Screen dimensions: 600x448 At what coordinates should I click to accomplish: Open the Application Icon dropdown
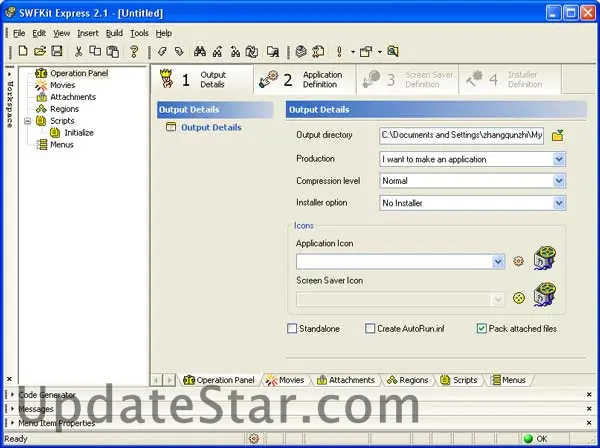click(498, 262)
